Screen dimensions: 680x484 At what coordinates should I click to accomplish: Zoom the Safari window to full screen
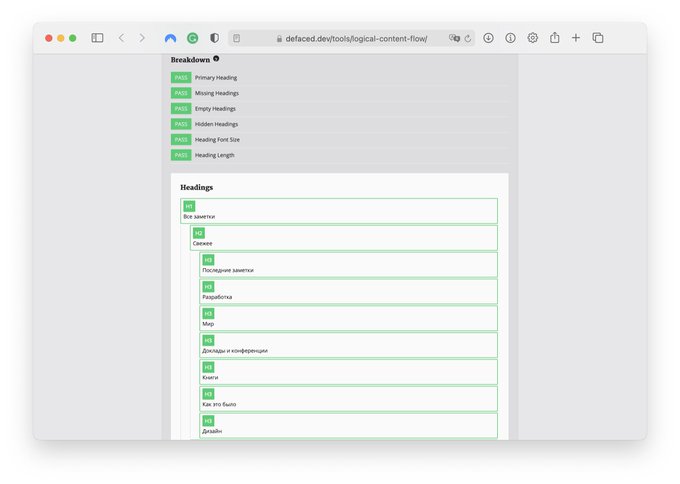coord(73,38)
